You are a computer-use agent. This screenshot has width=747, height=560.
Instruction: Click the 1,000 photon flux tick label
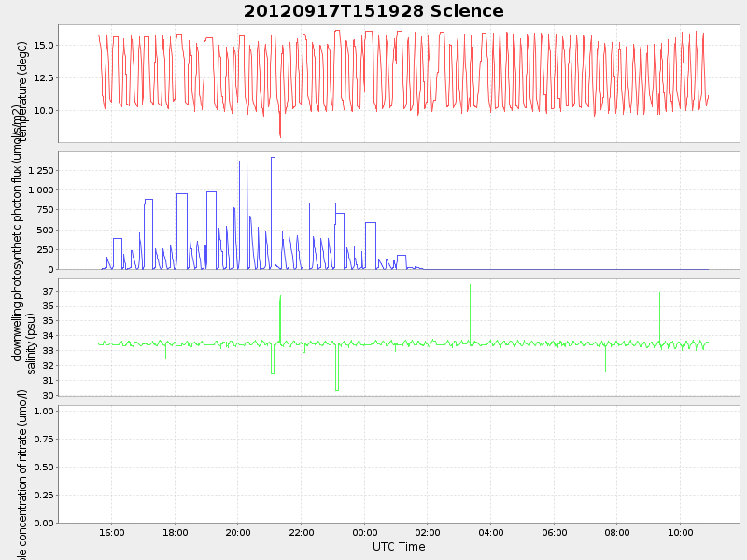pyautogui.click(x=41, y=190)
